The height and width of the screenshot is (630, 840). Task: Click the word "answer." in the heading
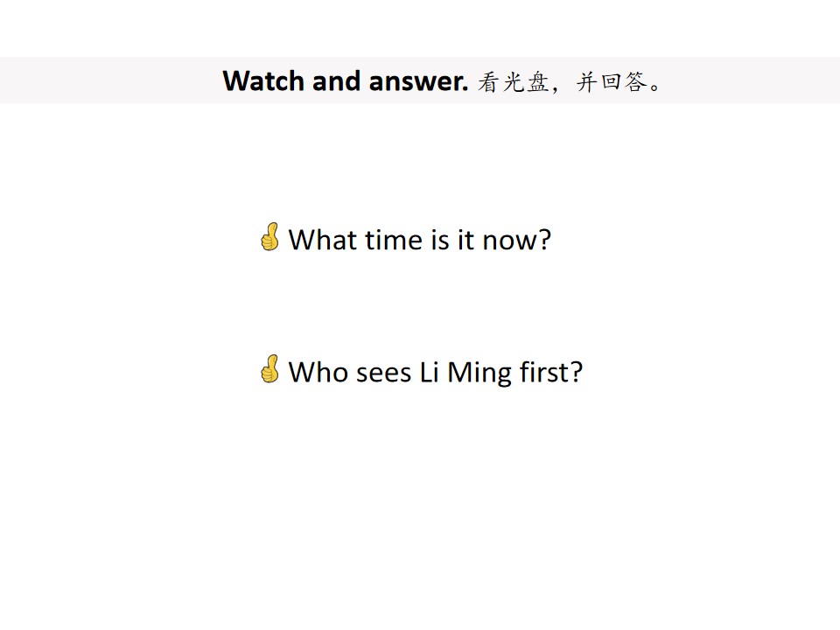tap(418, 82)
